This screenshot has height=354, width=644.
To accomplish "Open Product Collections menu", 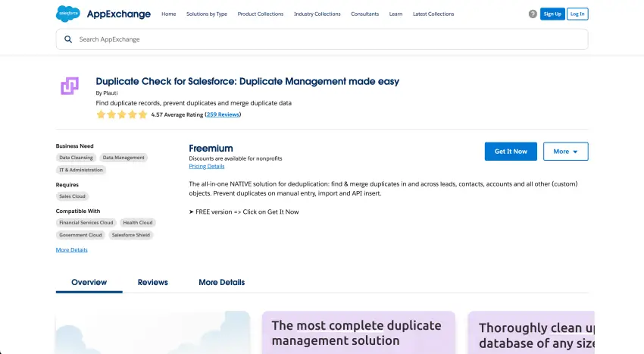I will [x=260, y=14].
